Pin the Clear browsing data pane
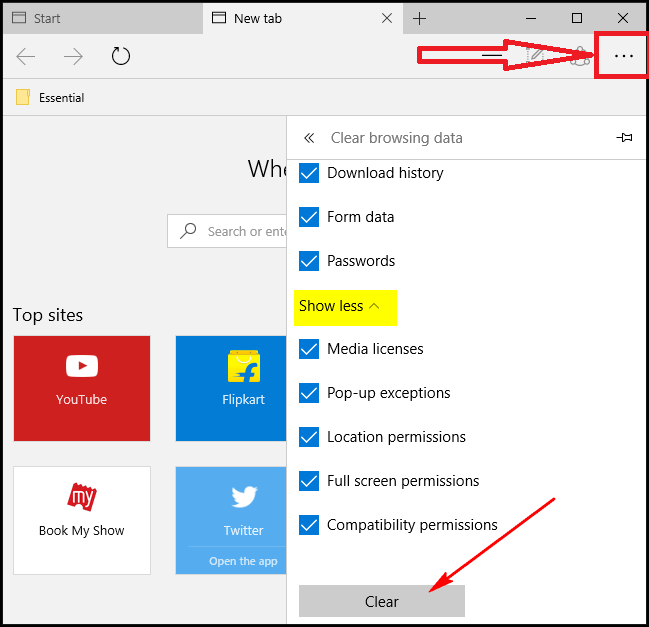This screenshot has width=649, height=627. (x=624, y=137)
